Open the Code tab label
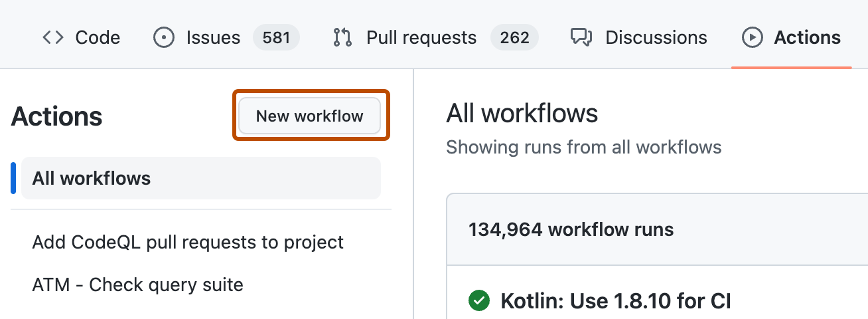 [98, 37]
